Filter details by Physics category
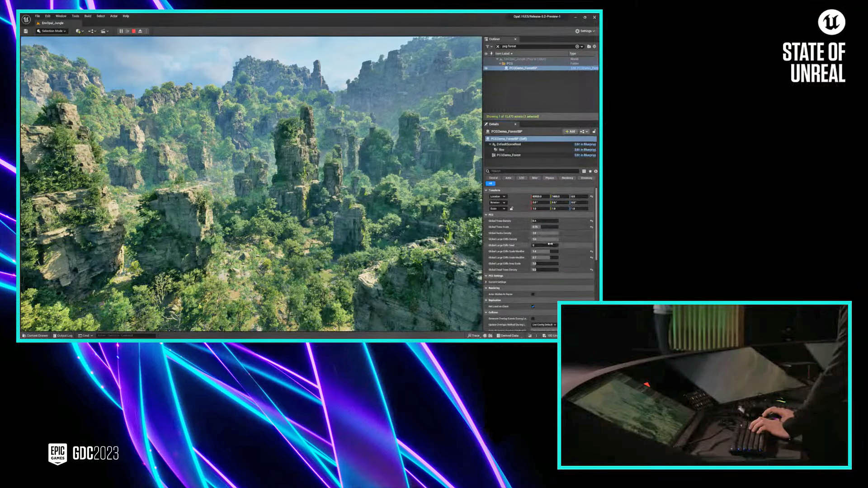The image size is (868, 488). 550,178
